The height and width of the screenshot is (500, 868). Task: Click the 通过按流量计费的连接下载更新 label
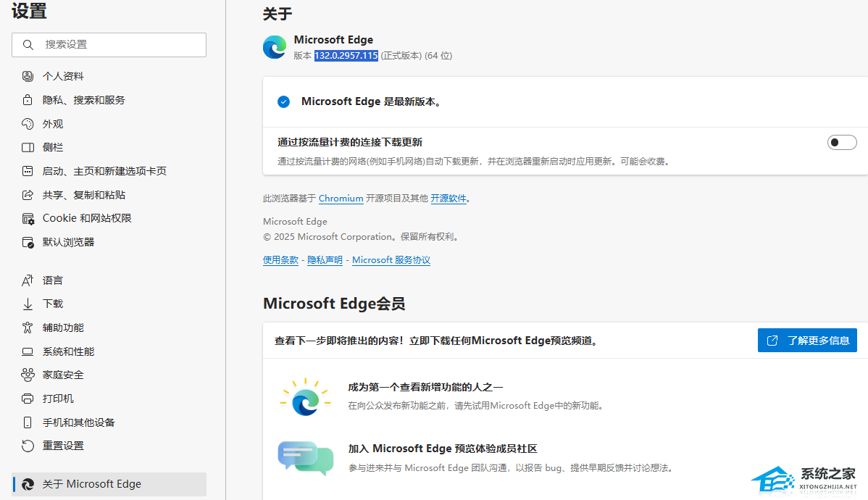click(x=350, y=142)
